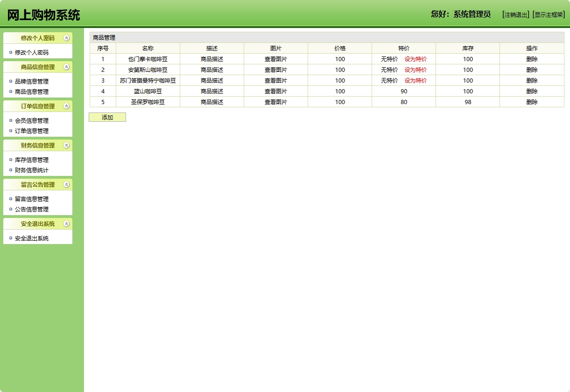Click the 特价 column header
Image resolution: width=570 pixels, height=392 pixels.
point(404,48)
